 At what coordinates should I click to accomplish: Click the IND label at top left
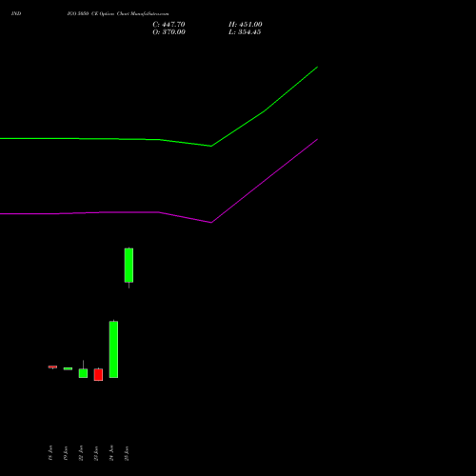(16, 13)
